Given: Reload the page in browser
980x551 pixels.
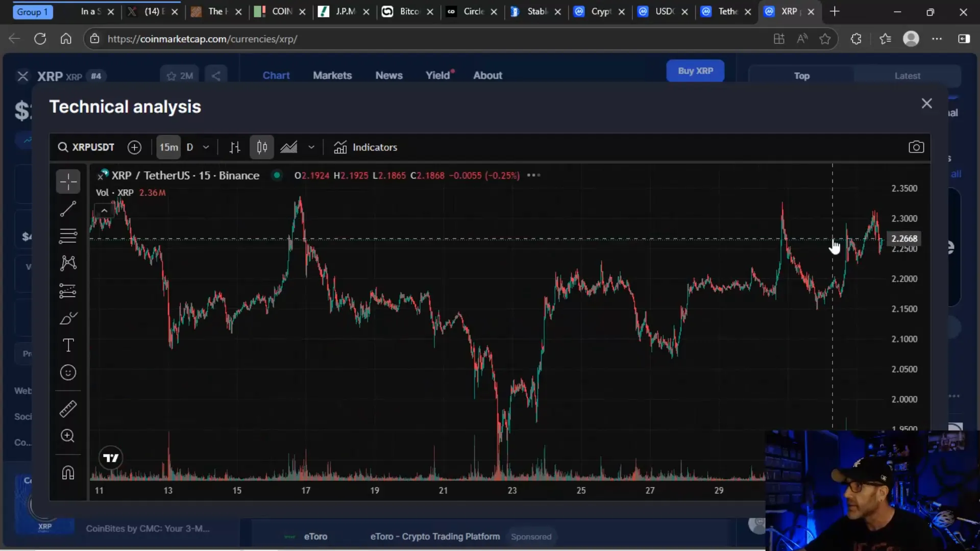Looking at the screenshot, I should coord(40,39).
